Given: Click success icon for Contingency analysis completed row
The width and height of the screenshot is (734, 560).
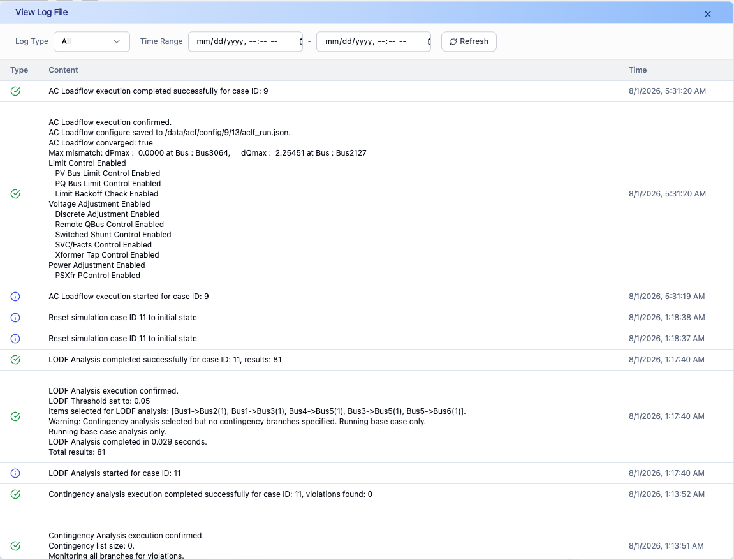Looking at the screenshot, I should 15,494.
